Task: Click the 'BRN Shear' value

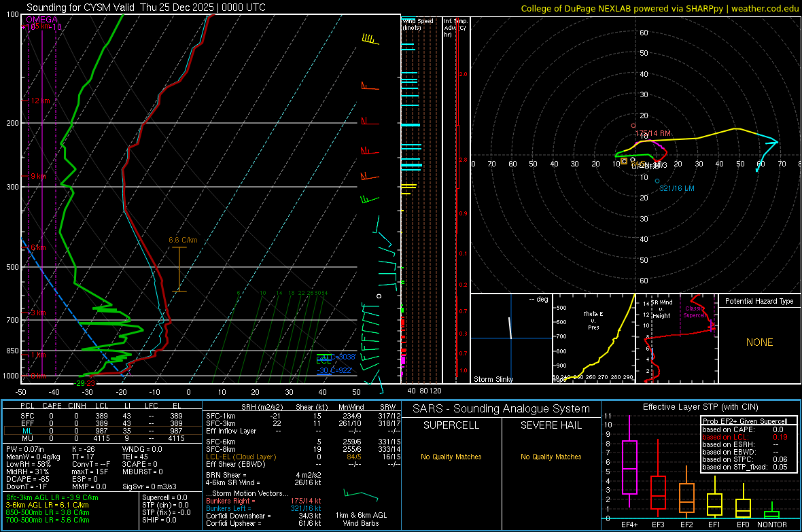Action: [x=264, y=475]
